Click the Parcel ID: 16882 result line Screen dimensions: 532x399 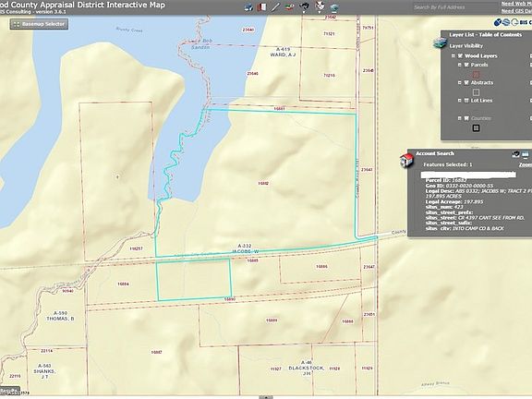446,180
